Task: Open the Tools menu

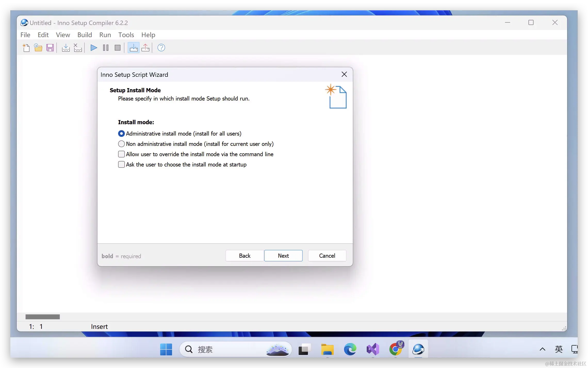Action: 126,35
